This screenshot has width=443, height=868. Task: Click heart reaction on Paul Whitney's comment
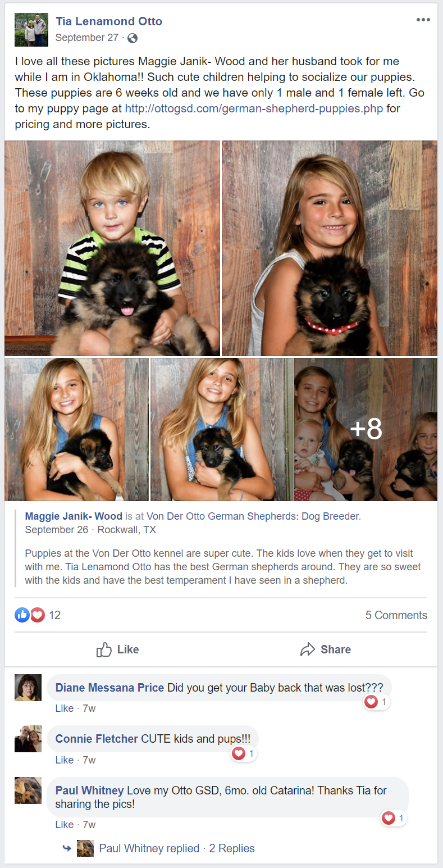394,819
